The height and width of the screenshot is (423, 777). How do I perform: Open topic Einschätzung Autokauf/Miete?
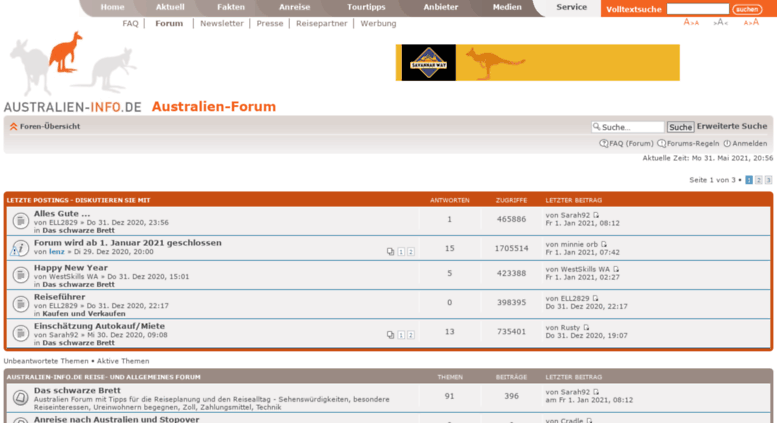click(99, 326)
